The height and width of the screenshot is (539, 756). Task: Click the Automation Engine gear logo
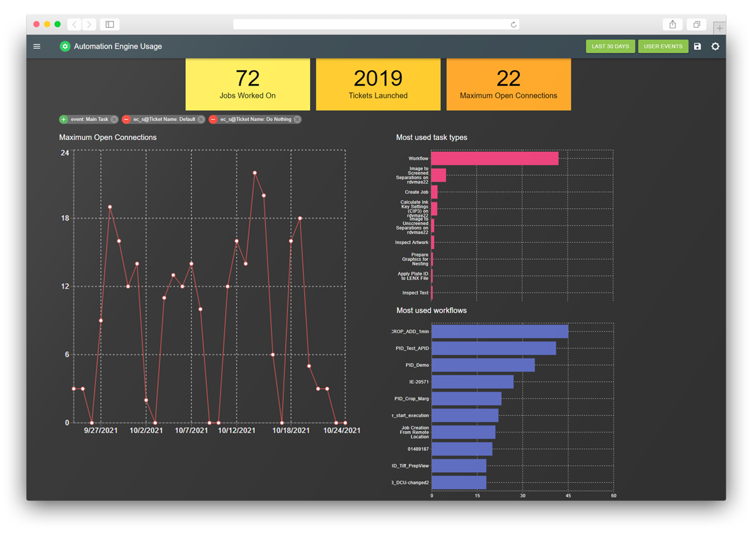pos(65,46)
